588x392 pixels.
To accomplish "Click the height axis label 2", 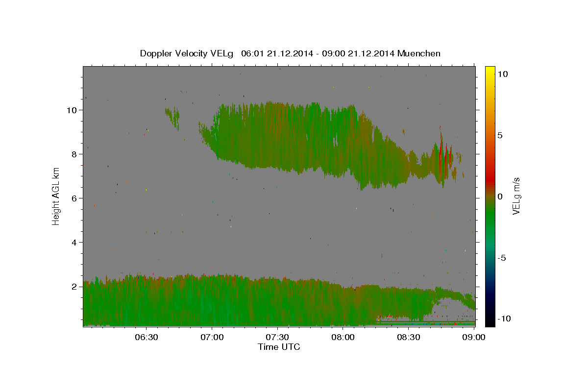I will point(74,287).
